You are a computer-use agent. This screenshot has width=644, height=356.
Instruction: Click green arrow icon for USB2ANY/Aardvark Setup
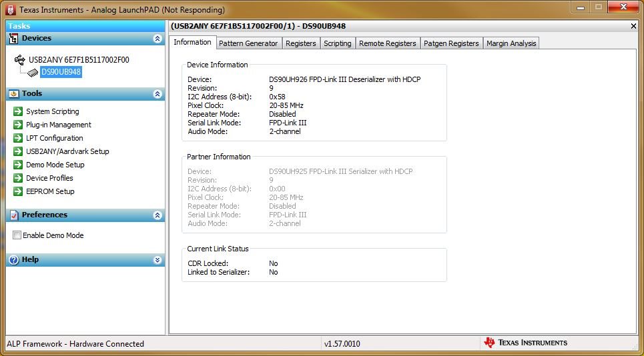pyautogui.click(x=17, y=151)
